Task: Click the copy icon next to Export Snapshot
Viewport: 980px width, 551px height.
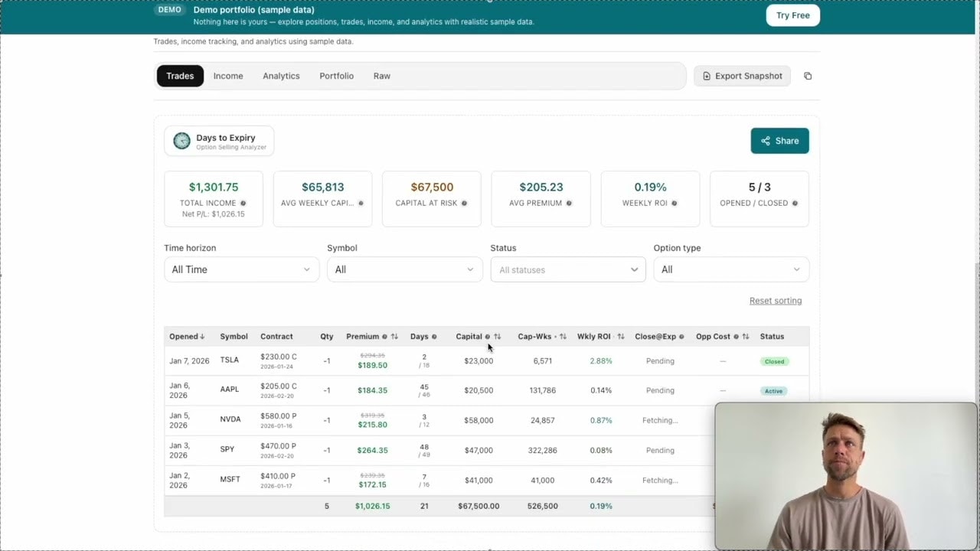Action: pos(808,76)
